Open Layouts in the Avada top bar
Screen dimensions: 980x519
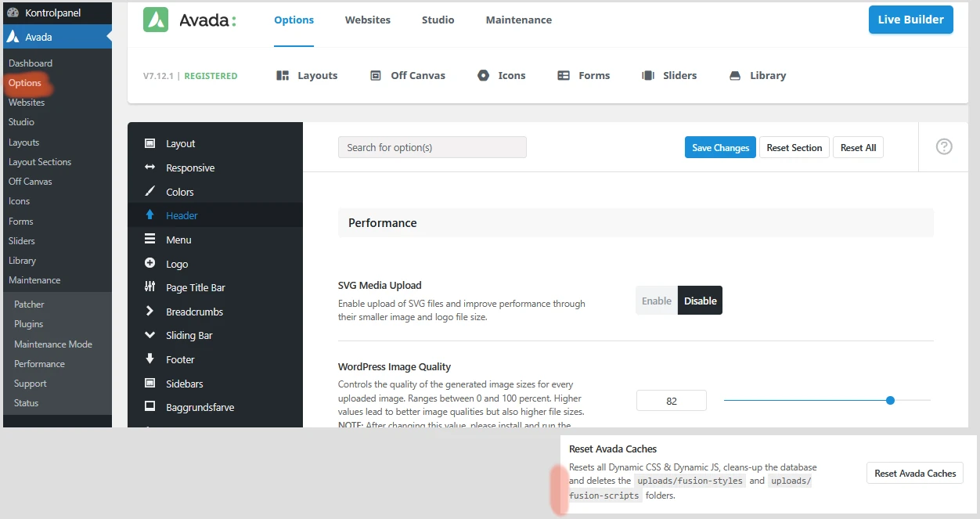(307, 75)
